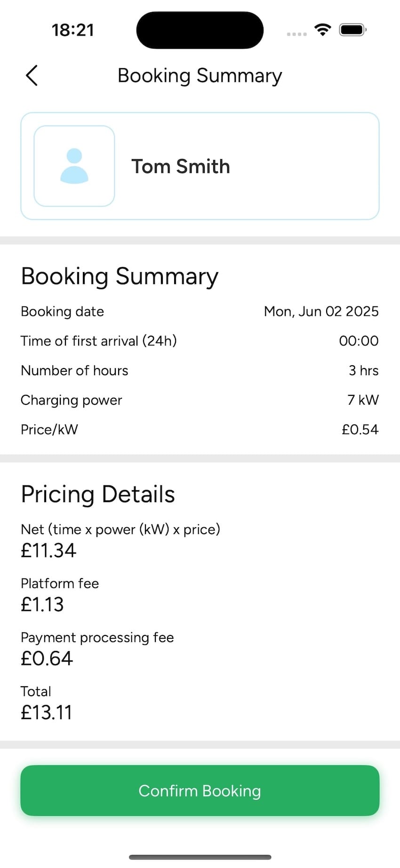
Task: Tap the Platform fee £1.13 amount
Action: pyautogui.click(x=42, y=604)
